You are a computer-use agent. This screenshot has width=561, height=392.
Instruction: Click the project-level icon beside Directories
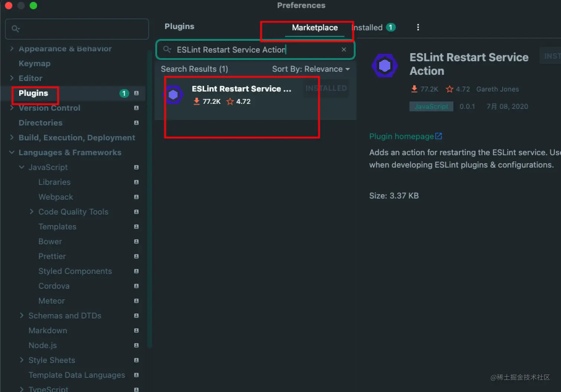click(x=136, y=123)
